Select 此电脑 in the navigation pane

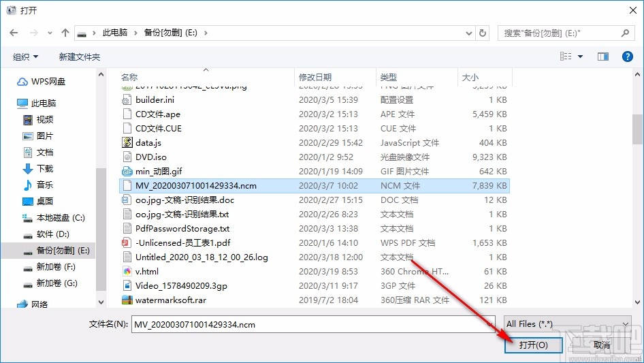point(36,103)
